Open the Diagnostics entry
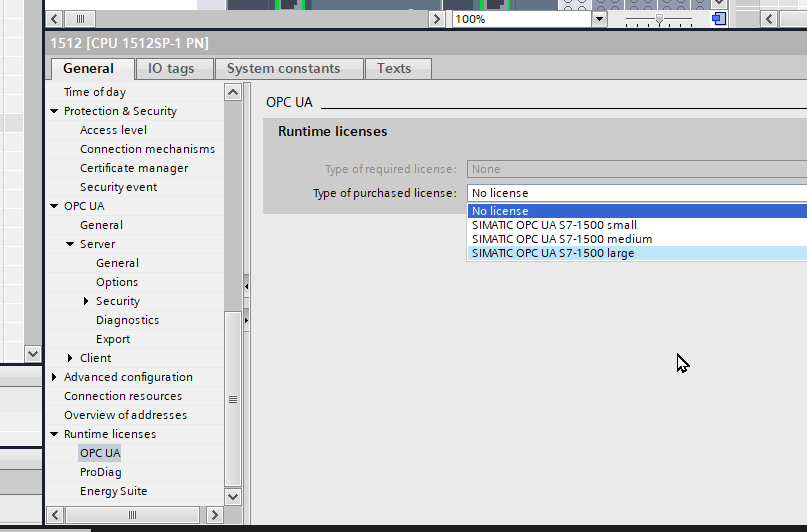807x532 pixels. click(x=127, y=320)
